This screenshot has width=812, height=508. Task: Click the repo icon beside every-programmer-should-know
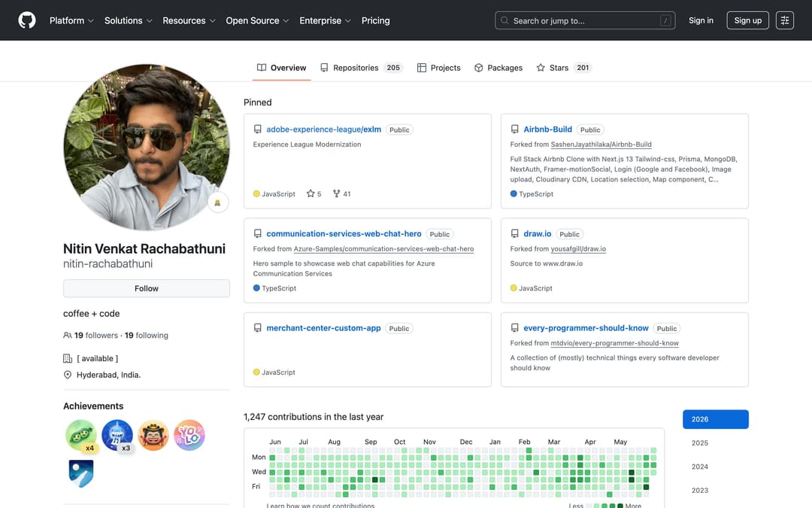(x=514, y=328)
